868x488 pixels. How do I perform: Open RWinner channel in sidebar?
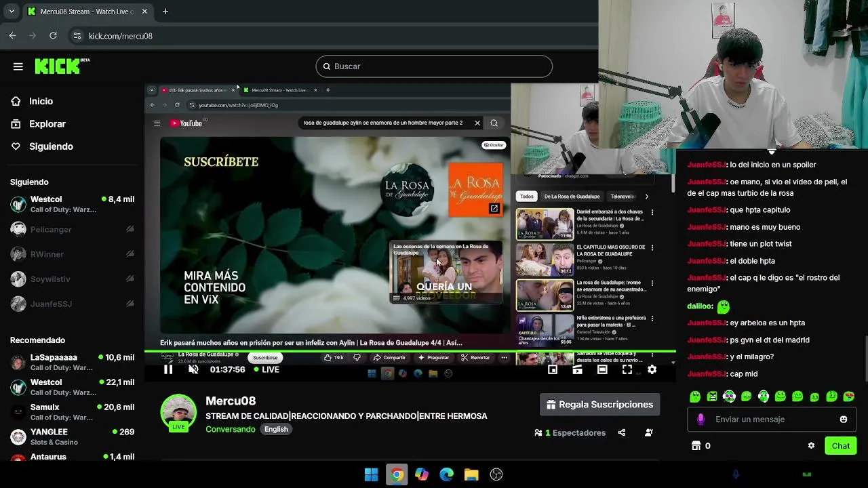[x=72, y=254]
